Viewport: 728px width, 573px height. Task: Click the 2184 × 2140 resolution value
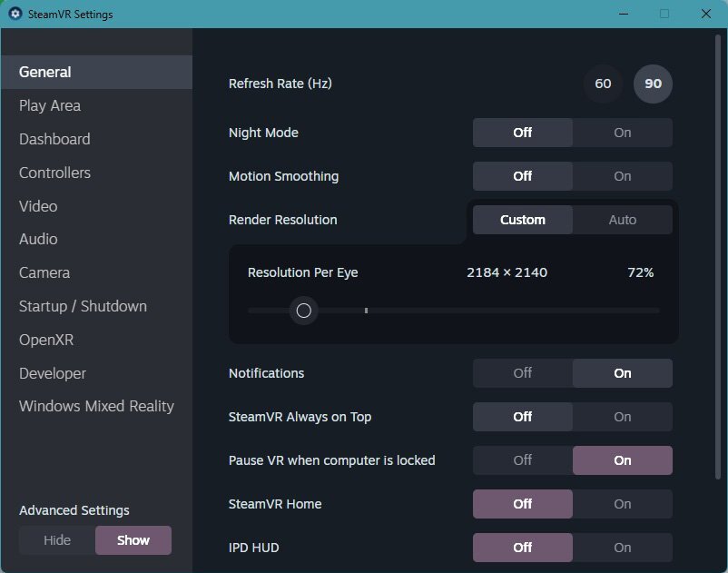(507, 272)
